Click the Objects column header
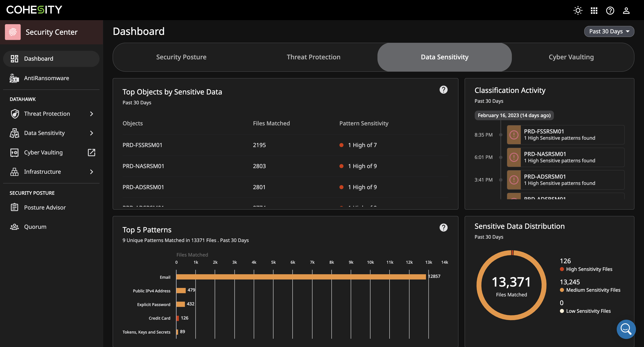Image resolution: width=644 pixels, height=347 pixels. (133, 123)
